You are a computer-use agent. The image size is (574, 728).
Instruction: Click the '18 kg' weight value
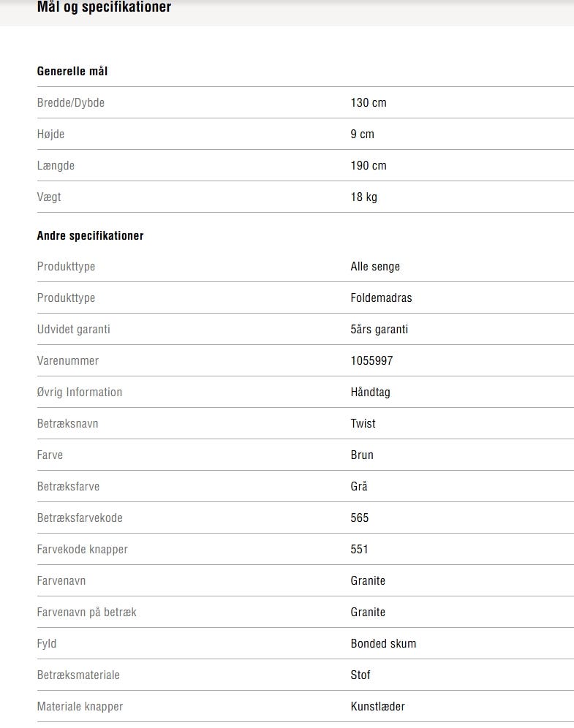click(x=364, y=197)
